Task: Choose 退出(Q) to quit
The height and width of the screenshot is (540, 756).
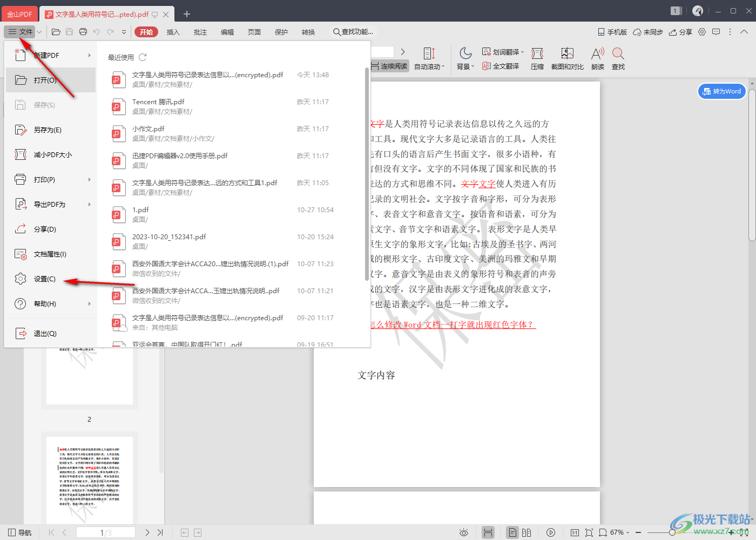Action: click(x=51, y=333)
